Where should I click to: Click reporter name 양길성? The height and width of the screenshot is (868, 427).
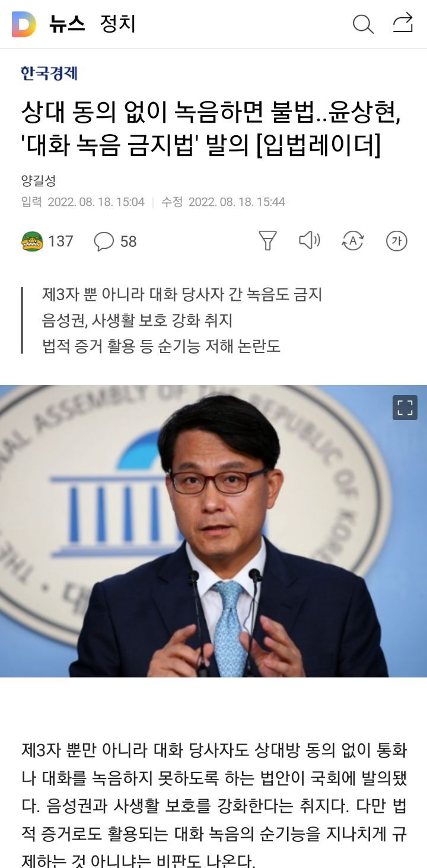click(38, 181)
